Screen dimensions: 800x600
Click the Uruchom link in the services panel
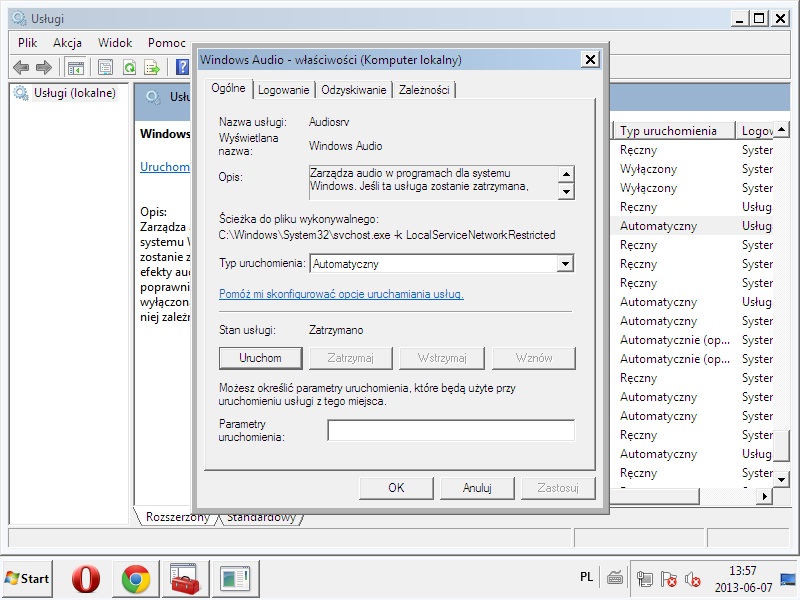click(165, 167)
